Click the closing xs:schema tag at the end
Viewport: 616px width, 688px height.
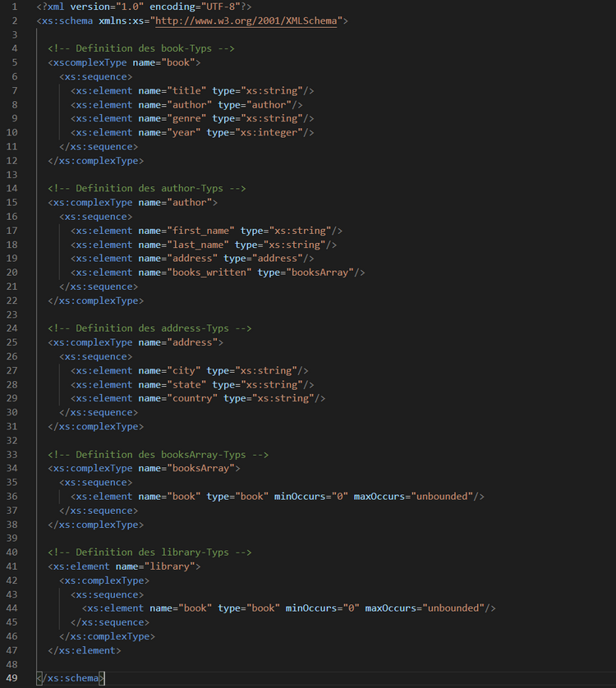[x=71, y=678]
